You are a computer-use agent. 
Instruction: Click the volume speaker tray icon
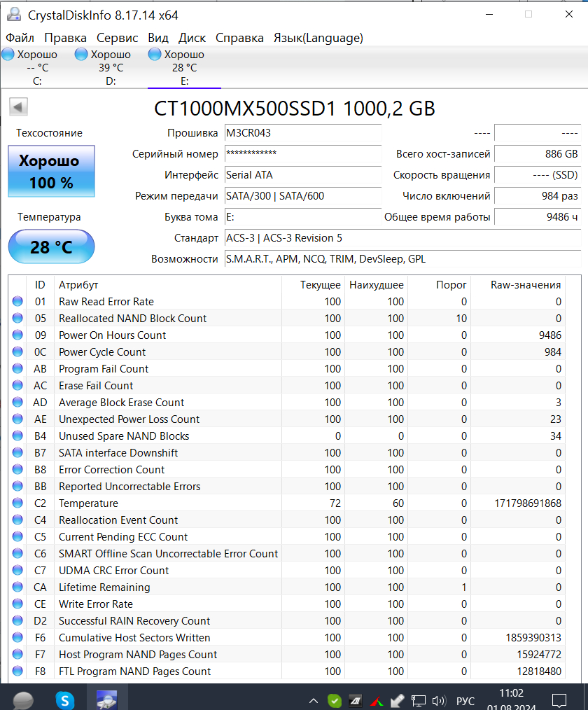439,701
